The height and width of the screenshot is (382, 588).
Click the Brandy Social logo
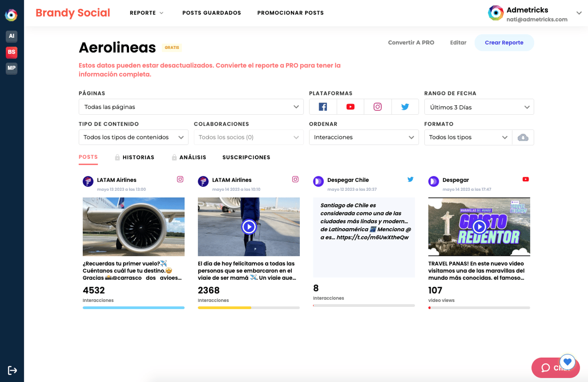coord(73,13)
